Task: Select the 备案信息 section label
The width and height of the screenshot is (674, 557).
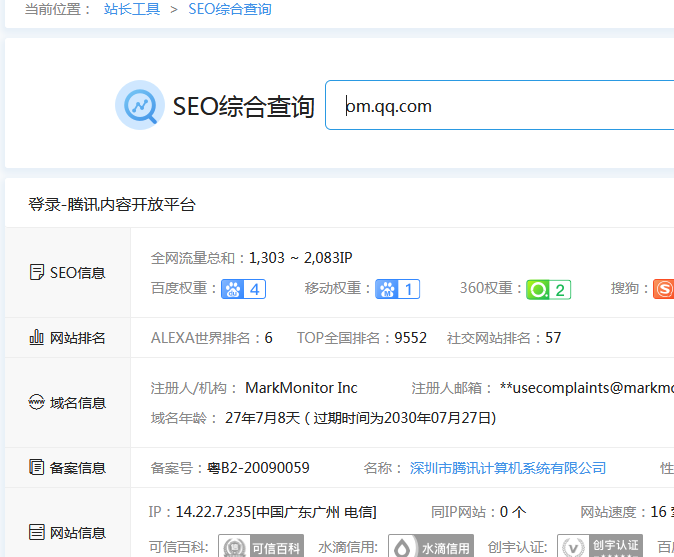Action: click(67, 467)
